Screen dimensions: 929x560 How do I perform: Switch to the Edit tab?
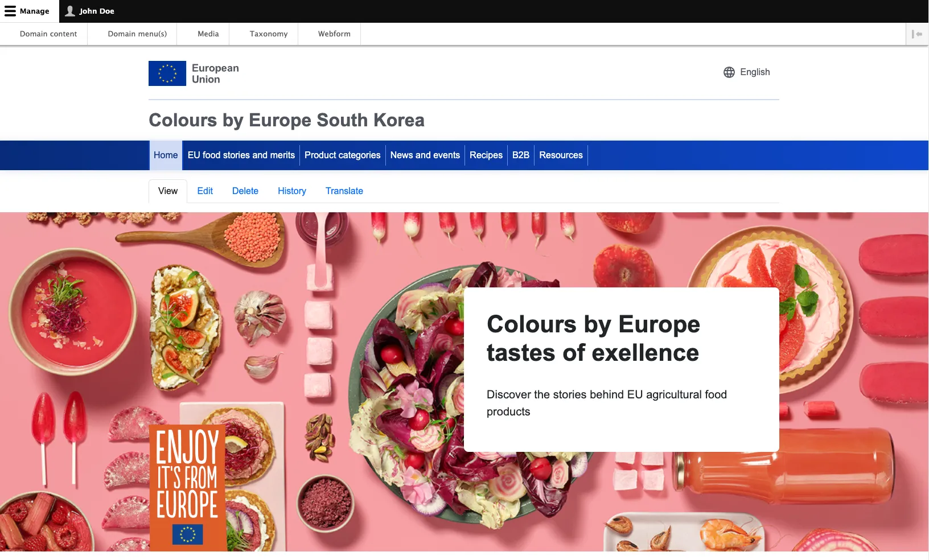[205, 191]
